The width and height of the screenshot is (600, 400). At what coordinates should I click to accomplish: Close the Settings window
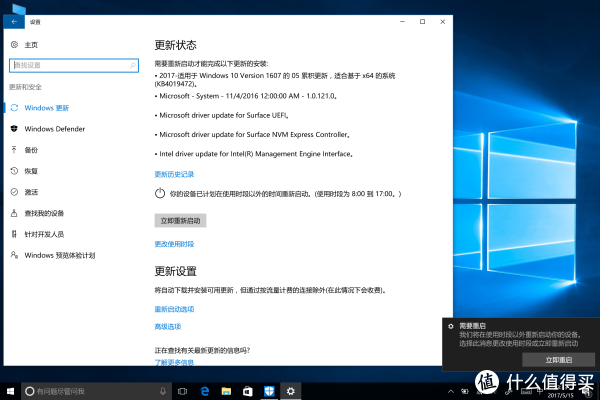pos(443,22)
